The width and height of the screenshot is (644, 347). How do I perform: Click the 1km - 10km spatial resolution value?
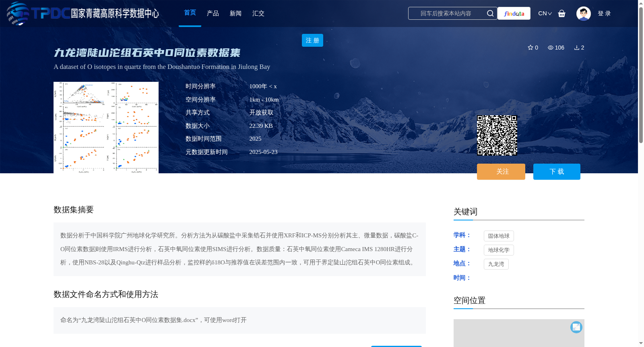pos(264,100)
